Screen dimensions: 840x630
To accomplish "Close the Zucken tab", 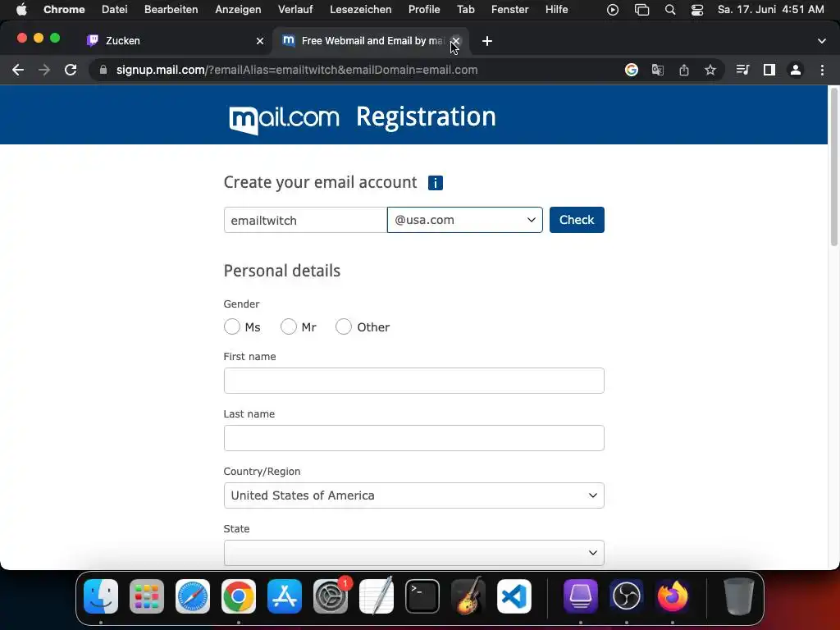I will point(260,41).
